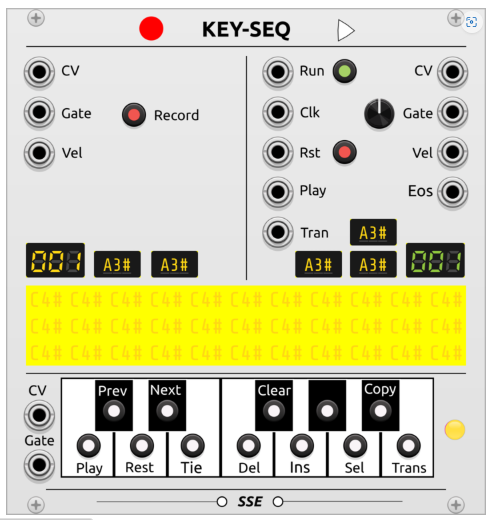Click the Tie white key button

click(x=192, y=445)
